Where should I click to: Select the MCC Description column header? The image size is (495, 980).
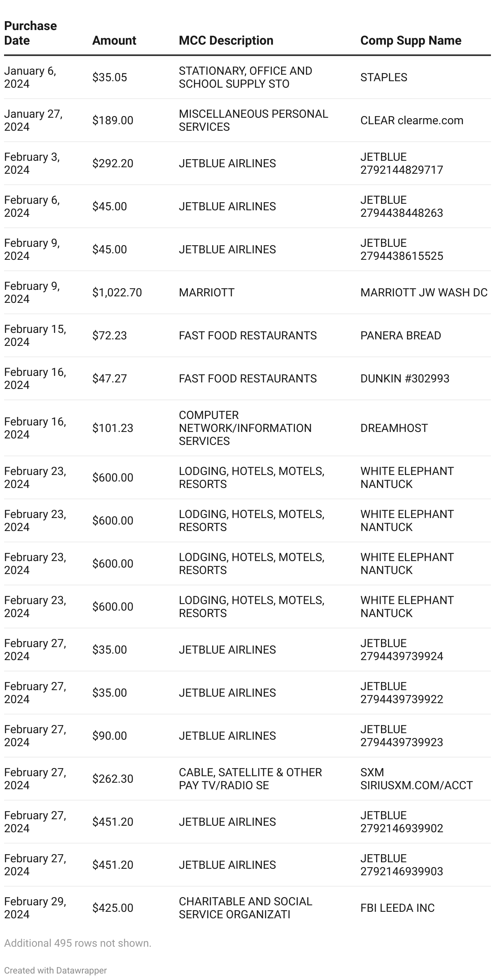click(226, 41)
